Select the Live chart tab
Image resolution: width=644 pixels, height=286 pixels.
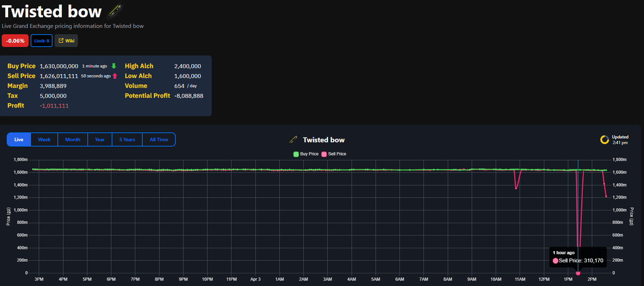click(19, 140)
